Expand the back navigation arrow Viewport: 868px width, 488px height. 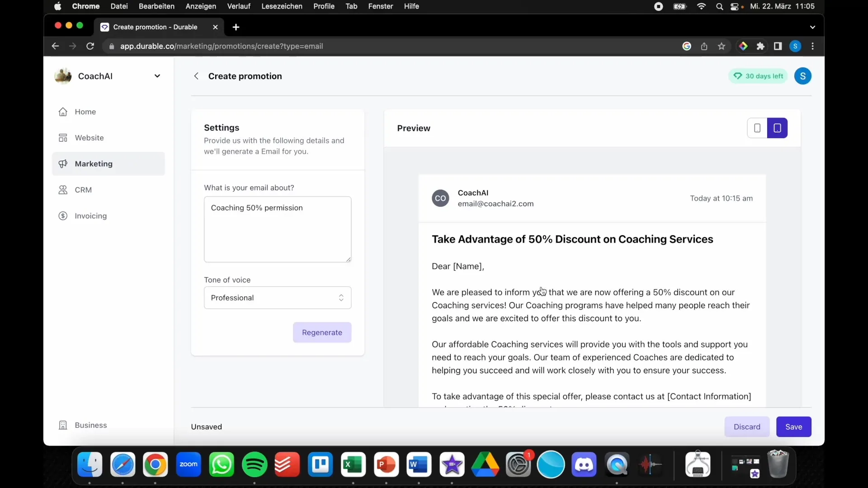[196, 75]
